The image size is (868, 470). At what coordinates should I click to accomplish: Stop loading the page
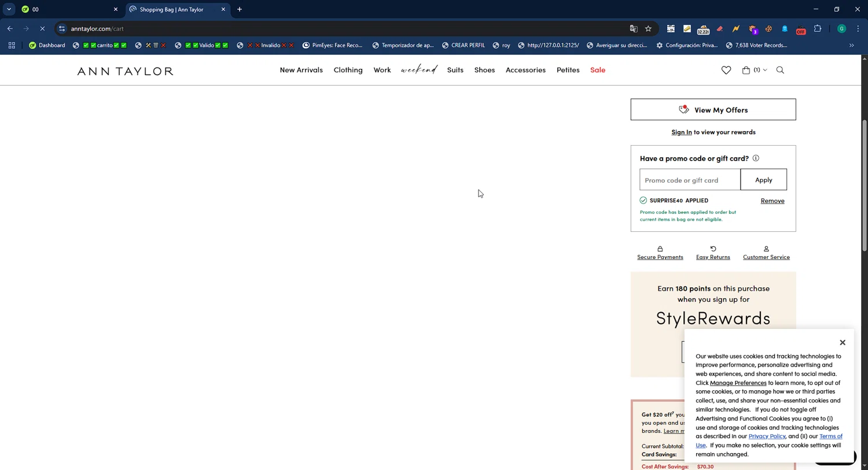tap(42, 28)
